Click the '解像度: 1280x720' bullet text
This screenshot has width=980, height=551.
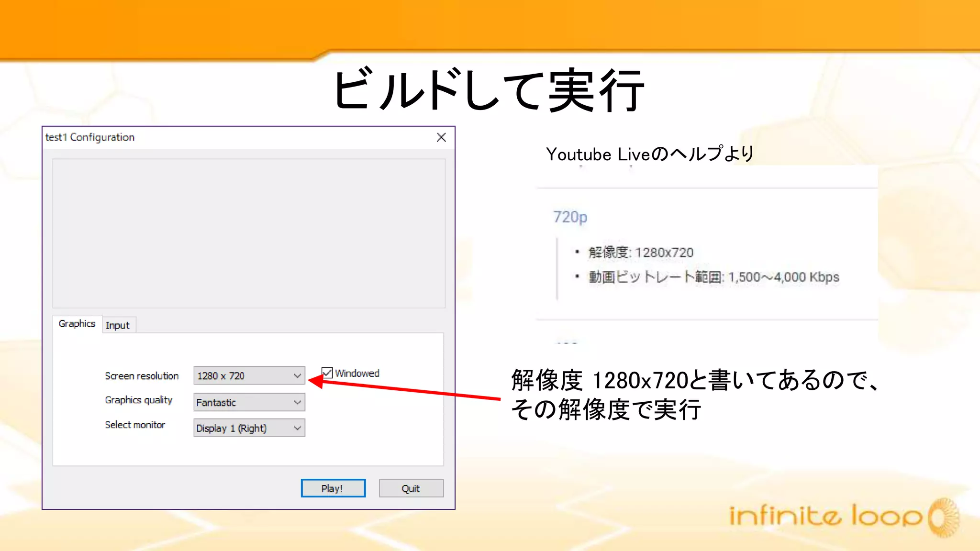pos(641,252)
